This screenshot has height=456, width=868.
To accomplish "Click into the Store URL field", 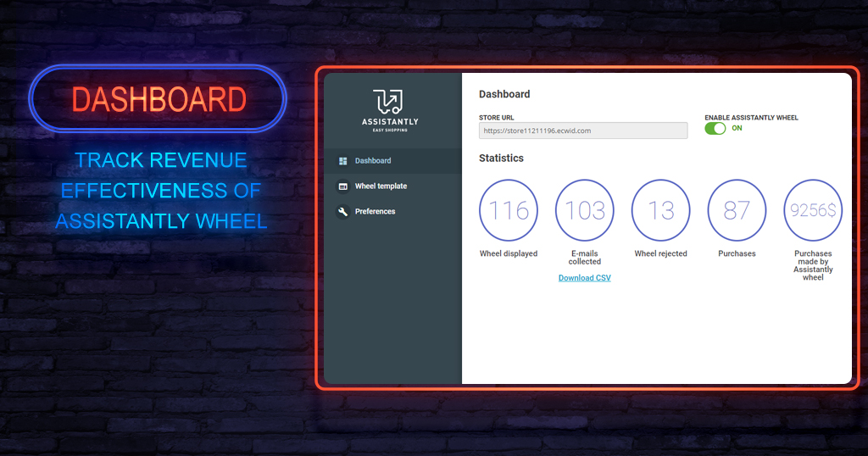I will pyautogui.click(x=583, y=131).
